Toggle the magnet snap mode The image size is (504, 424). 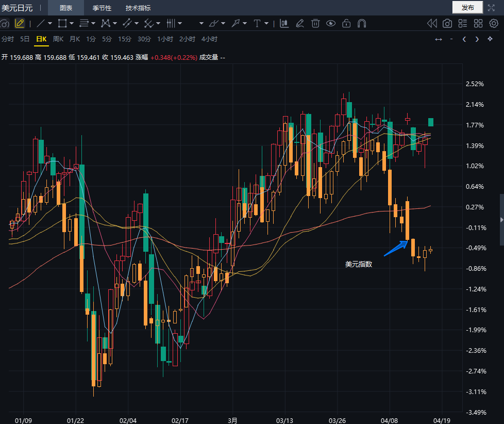coord(362,23)
